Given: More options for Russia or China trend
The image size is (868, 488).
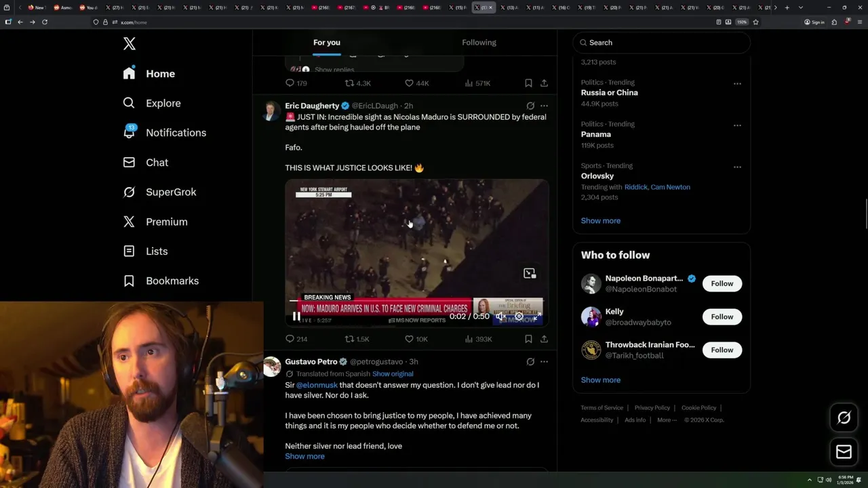Looking at the screenshot, I should (x=737, y=84).
